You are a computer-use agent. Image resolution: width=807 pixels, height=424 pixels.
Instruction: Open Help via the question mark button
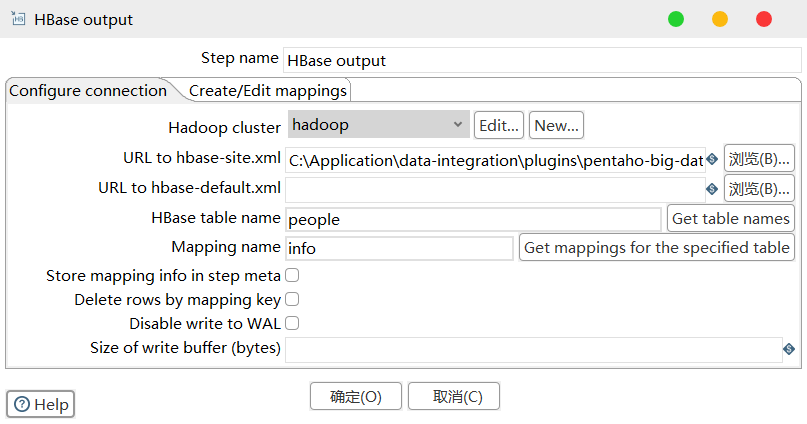point(41,404)
